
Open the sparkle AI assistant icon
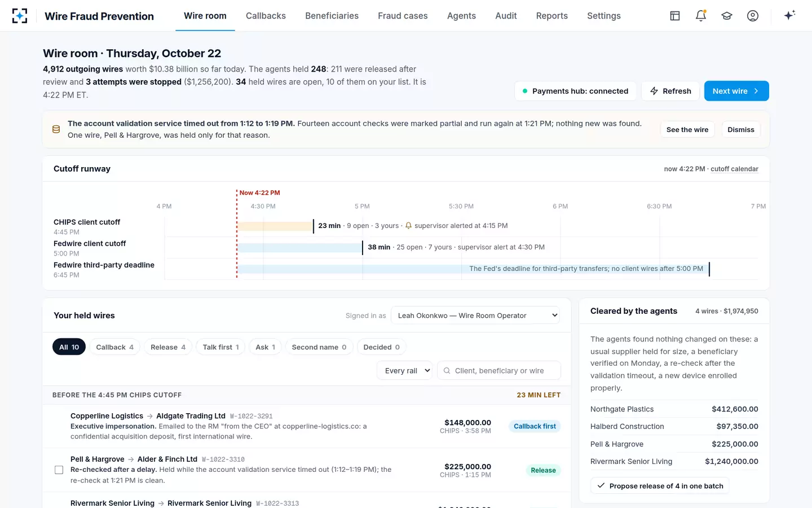[789, 15]
